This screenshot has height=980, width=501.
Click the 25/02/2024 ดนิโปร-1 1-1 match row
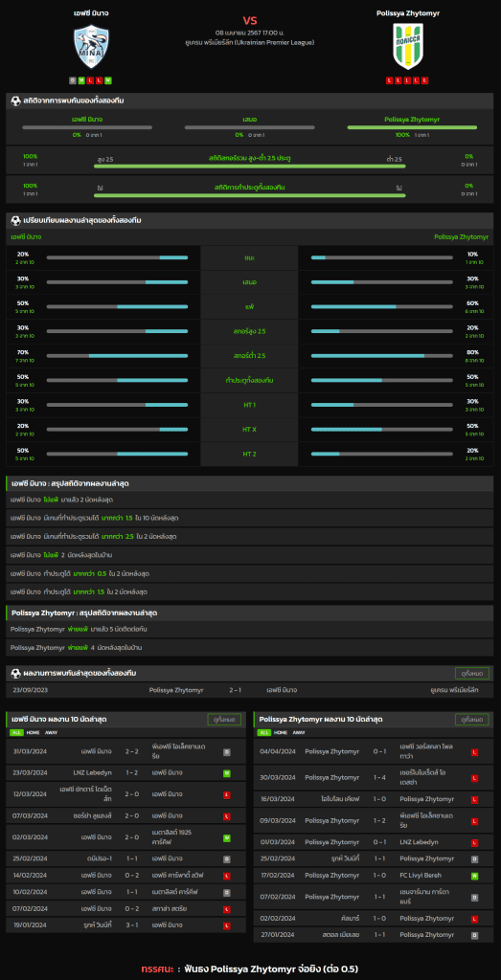[x=126, y=859]
